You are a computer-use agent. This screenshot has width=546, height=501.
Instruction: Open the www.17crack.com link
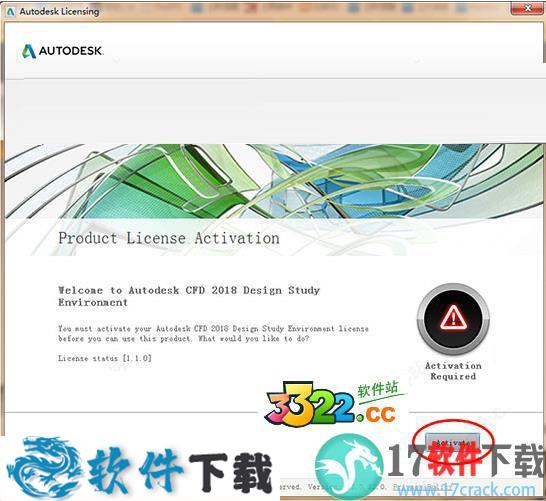[466, 490]
